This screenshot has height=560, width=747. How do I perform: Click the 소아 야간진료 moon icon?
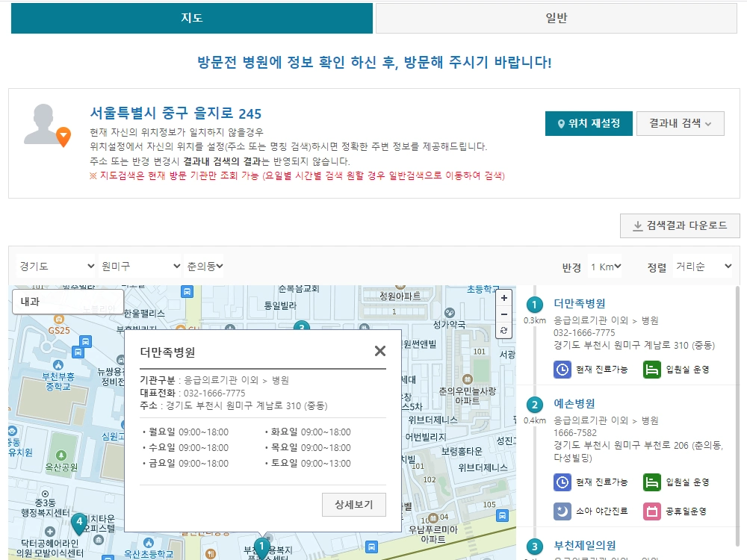click(562, 511)
